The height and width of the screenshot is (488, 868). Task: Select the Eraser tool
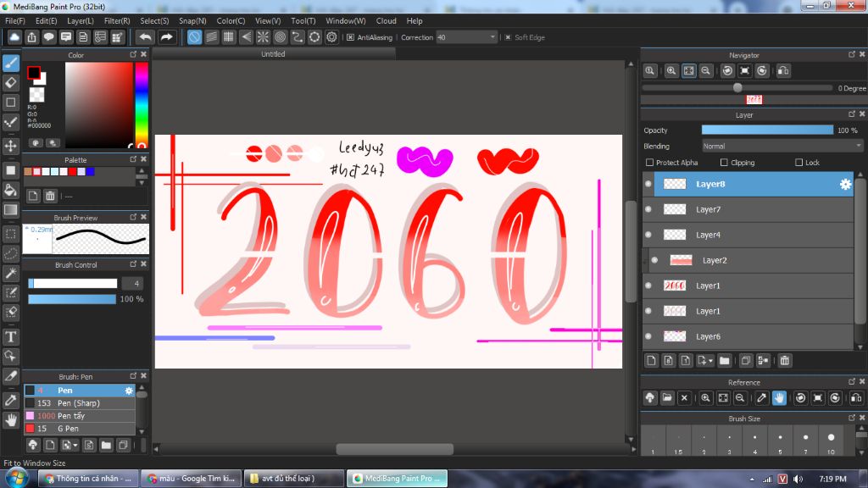coord(11,82)
